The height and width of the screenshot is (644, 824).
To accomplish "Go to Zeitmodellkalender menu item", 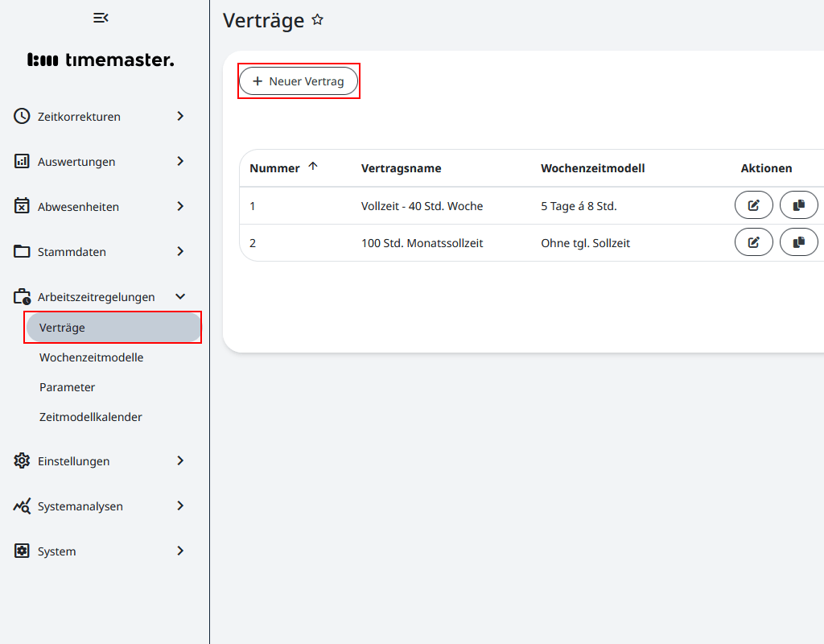I will pyautogui.click(x=90, y=417).
